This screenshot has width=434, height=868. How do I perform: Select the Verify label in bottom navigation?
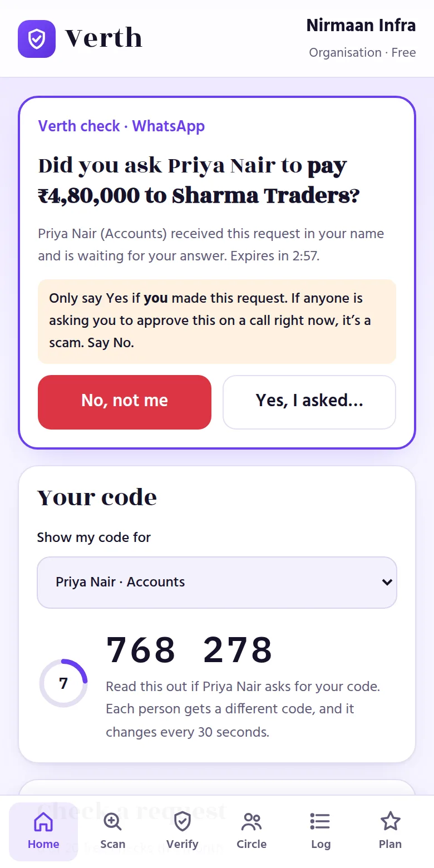183,844
